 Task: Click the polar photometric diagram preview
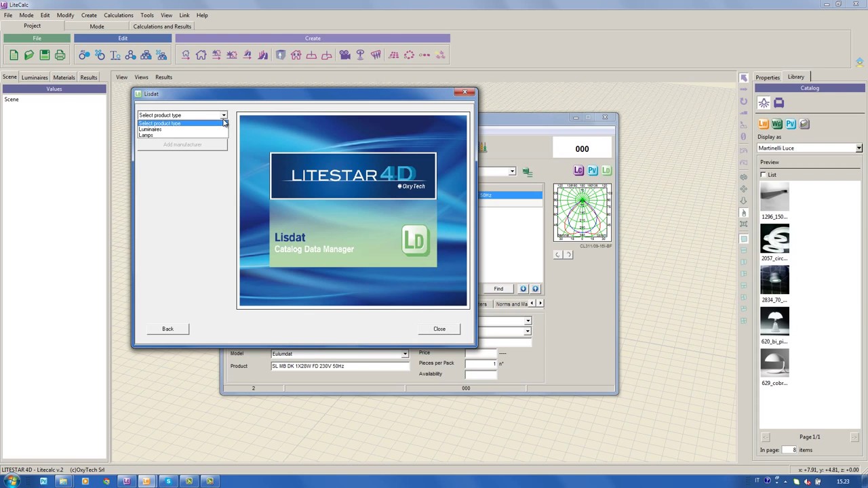[582, 212]
